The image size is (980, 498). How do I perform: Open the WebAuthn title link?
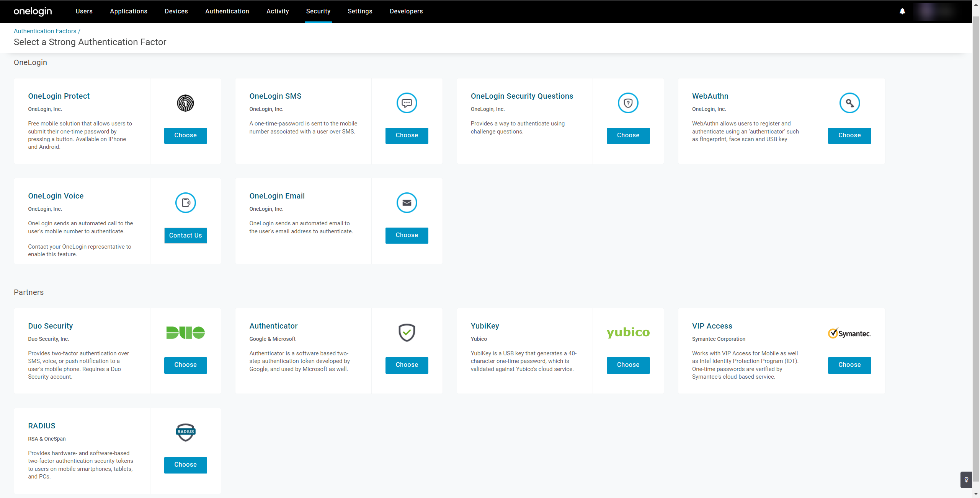[x=710, y=96]
